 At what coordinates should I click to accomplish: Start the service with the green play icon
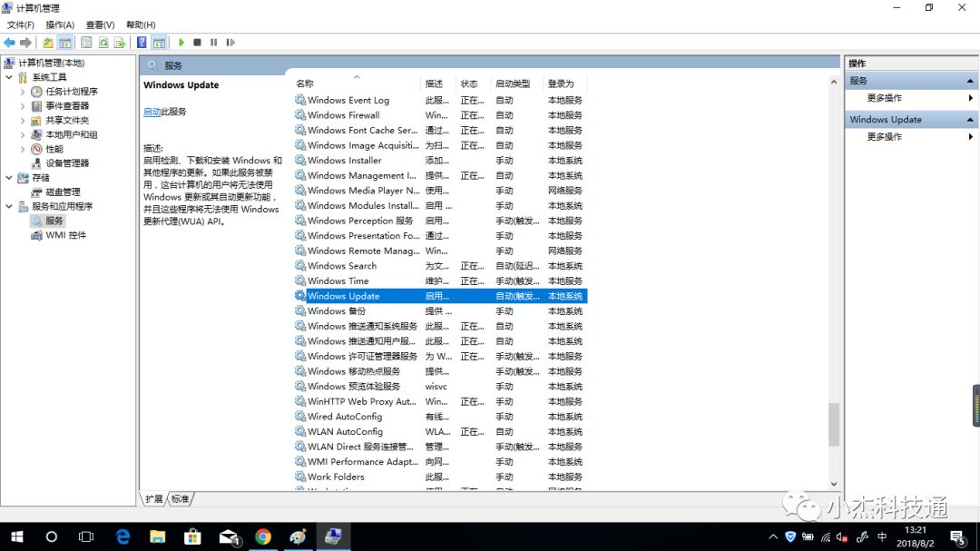point(181,43)
